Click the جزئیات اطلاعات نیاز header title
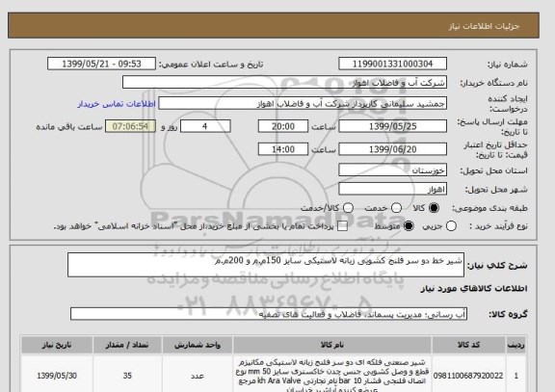Viewport: 555px width, 392px height. point(484,26)
